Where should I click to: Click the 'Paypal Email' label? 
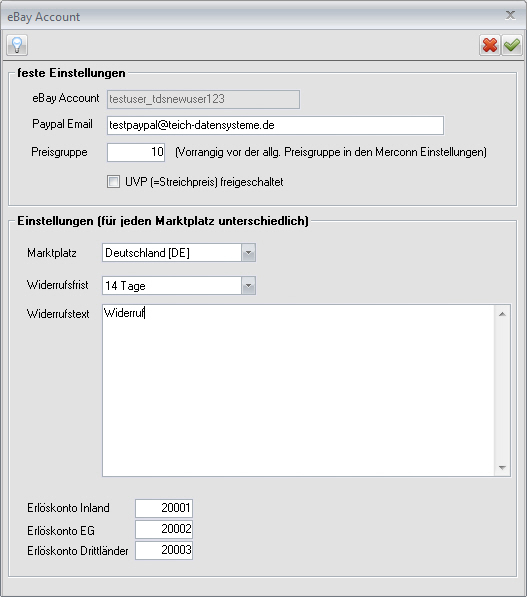[62, 124]
